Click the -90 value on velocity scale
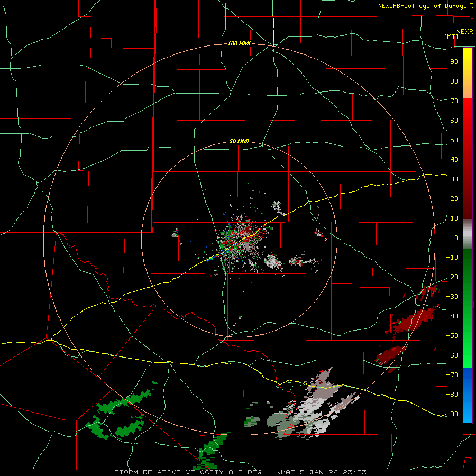 pos(452,414)
